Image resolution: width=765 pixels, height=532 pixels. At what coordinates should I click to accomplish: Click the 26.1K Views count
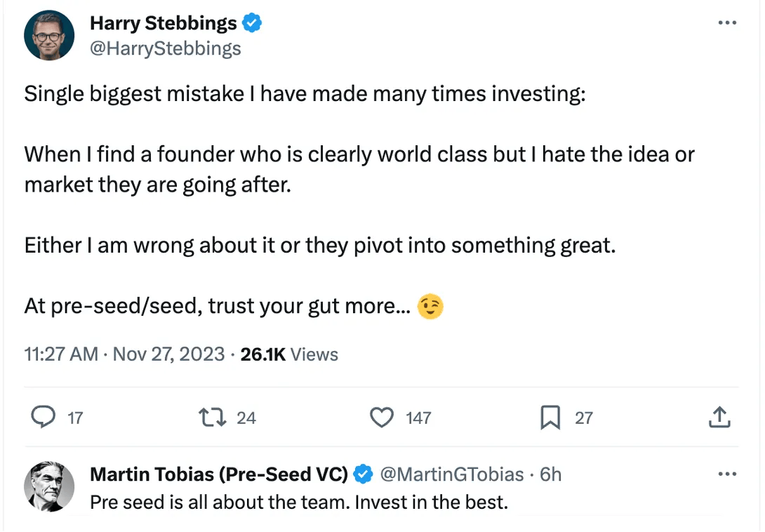click(x=289, y=354)
